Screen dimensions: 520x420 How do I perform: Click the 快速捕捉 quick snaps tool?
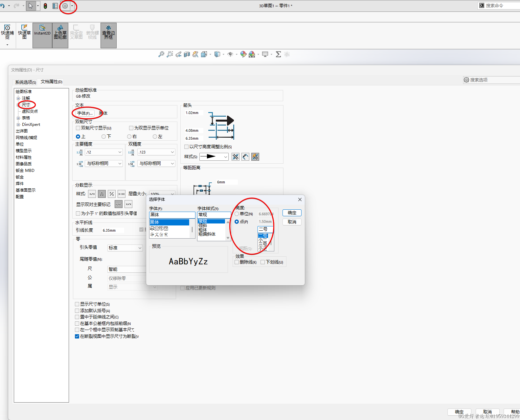pos(7,32)
